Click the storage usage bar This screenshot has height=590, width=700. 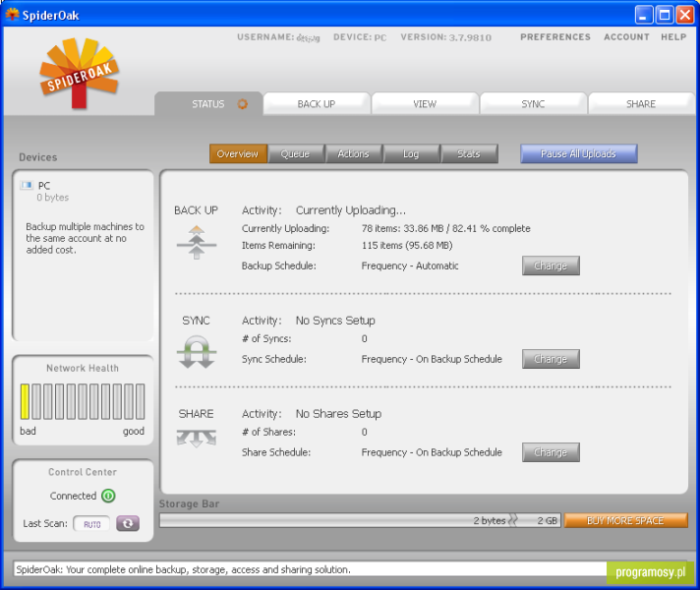[360, 520]
